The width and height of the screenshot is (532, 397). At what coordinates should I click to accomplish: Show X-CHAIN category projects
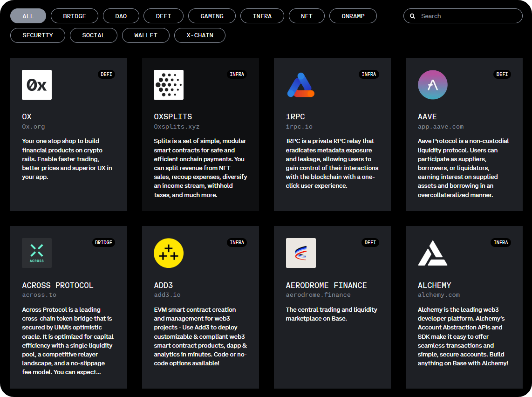pyautogui.click(x=200, y=35)
